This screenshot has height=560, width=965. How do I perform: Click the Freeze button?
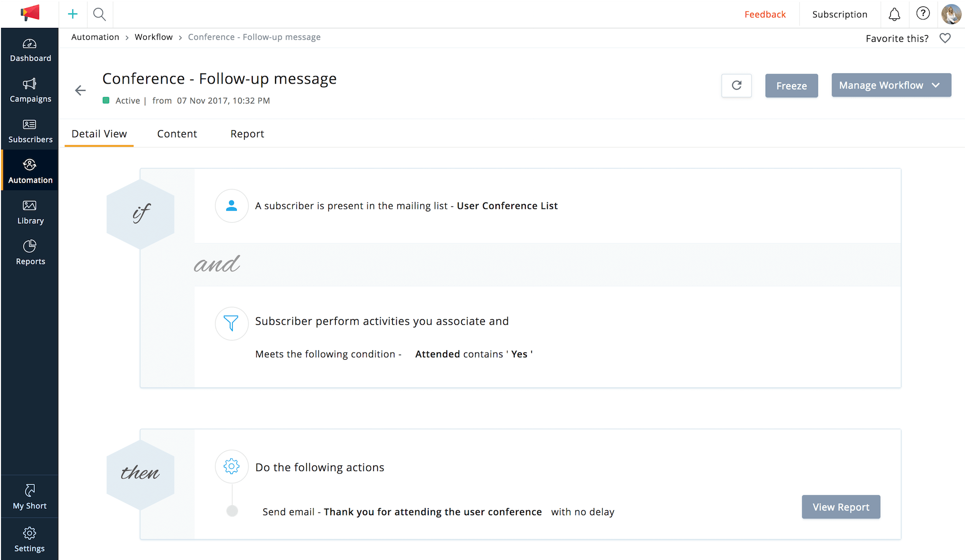(791, 86)
